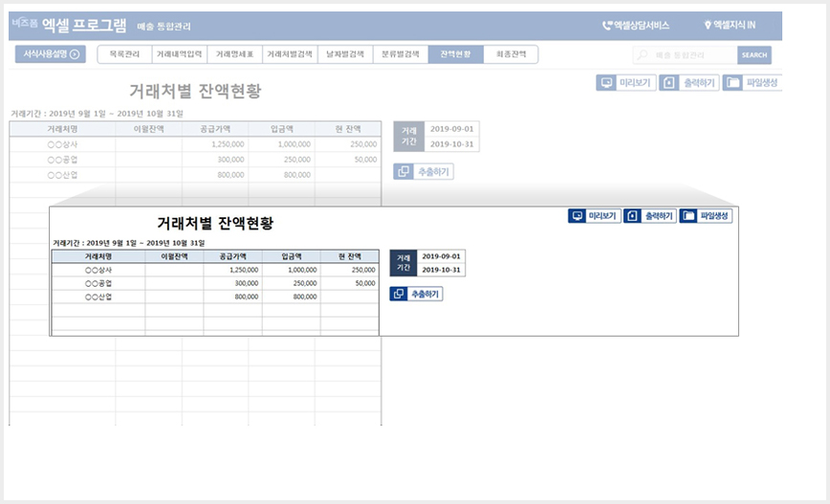Click the phone icon for 엑셀상담서비스

coord(607,25)
